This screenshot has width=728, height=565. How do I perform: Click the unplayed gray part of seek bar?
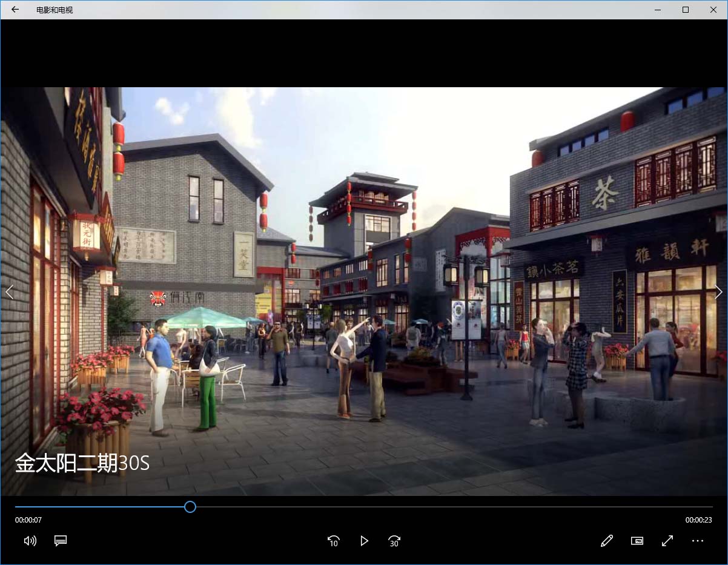click(x=454, y=507)
